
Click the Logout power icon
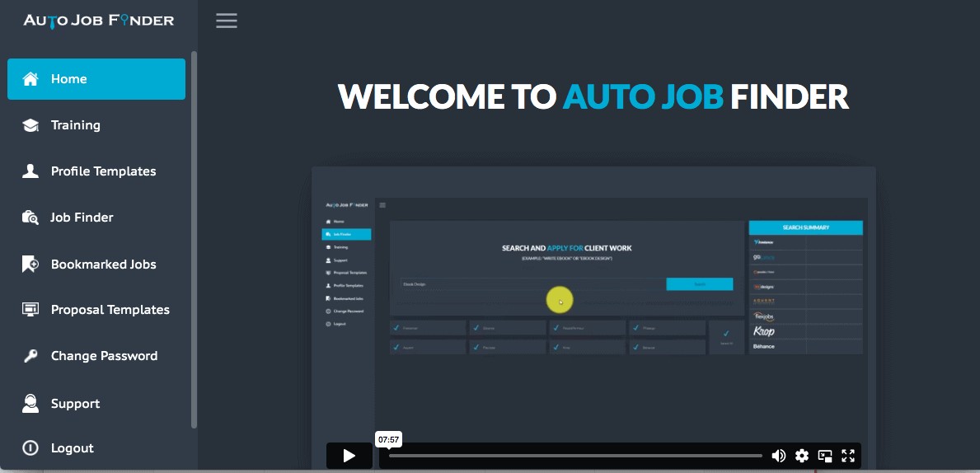(x=30, y=448)
